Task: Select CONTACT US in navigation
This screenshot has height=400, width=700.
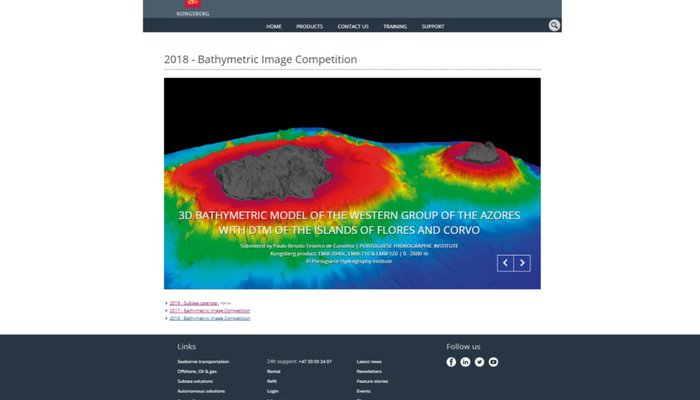Action: coord(353,26)
